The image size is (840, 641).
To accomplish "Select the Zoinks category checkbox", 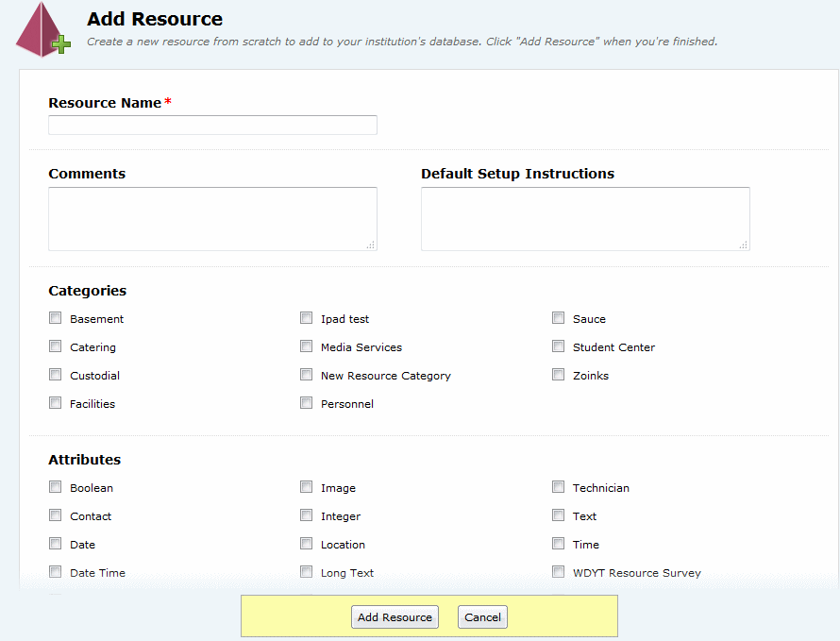I will (559, 375).
